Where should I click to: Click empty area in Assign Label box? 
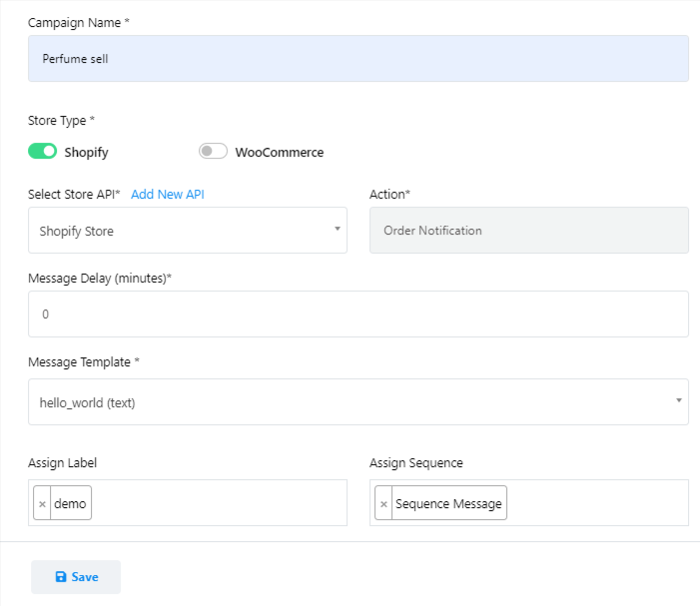tap(220, 503)
